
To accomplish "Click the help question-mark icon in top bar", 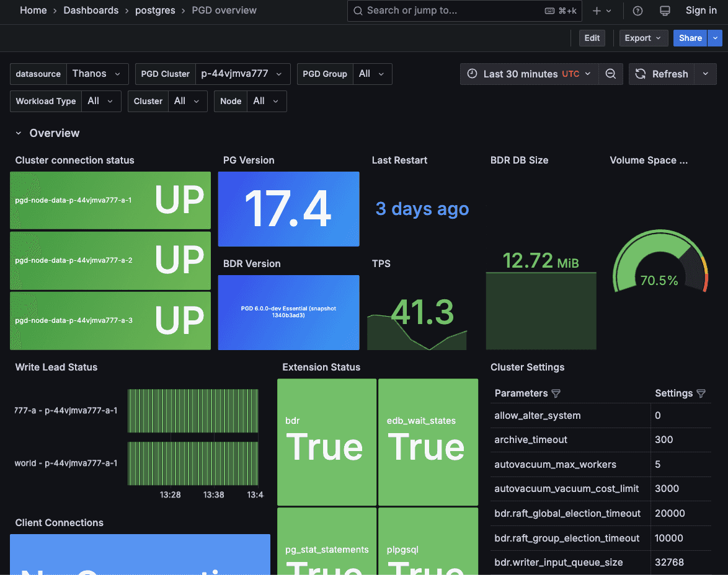I will [638, 11].
